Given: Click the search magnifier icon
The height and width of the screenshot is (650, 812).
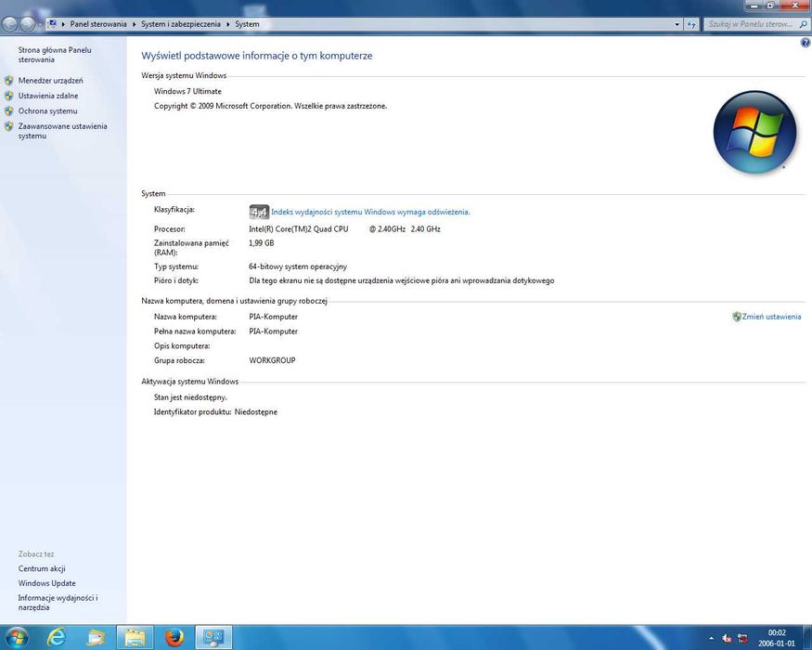Looking at the screenshot, I should pyautogui.click(x=804, y=24).
